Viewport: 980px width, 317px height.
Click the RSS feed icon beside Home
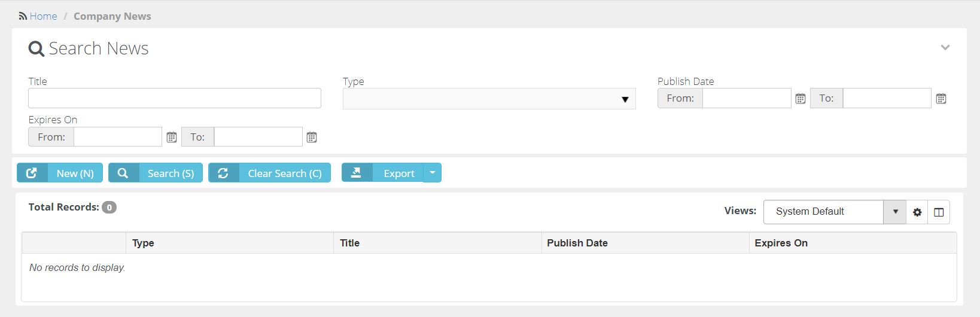[x=23, y=16]
